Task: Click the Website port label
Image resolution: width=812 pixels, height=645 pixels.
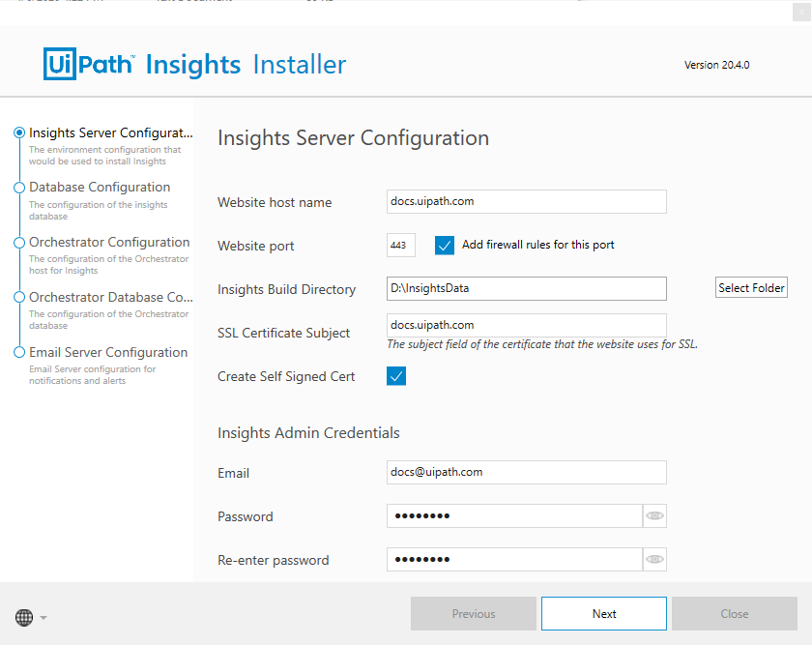Action: (x=256, y=246)
